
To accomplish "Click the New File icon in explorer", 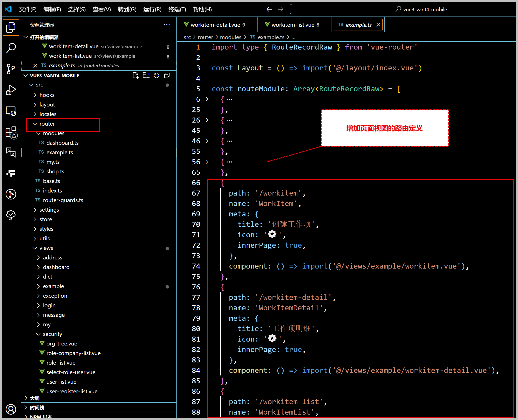I will point(136,75).
